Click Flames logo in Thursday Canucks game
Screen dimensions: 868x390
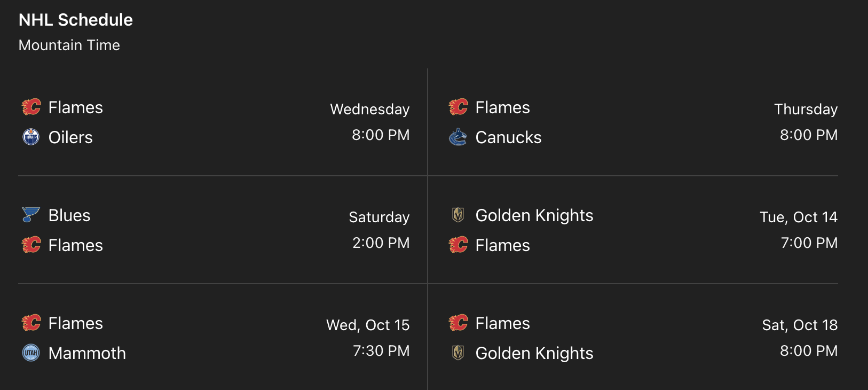[458, 107]
